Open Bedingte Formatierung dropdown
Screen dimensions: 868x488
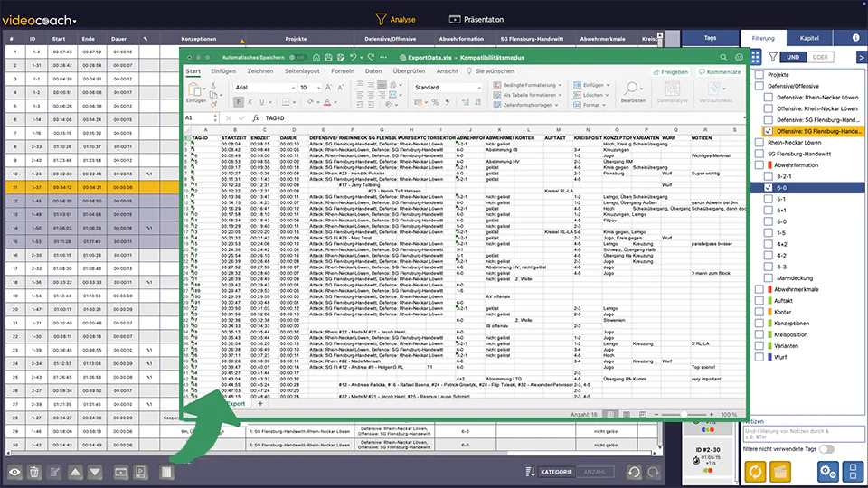coord(527,85)
